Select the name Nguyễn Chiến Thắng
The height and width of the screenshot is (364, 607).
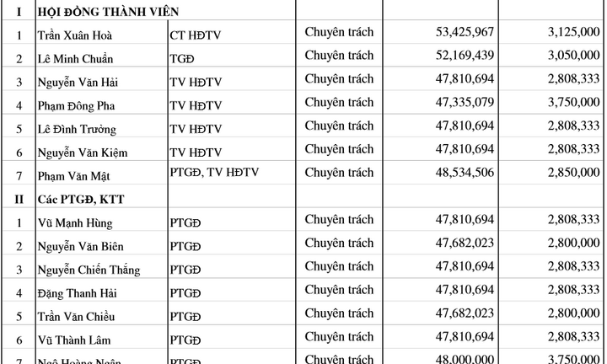tap(89, 270)
